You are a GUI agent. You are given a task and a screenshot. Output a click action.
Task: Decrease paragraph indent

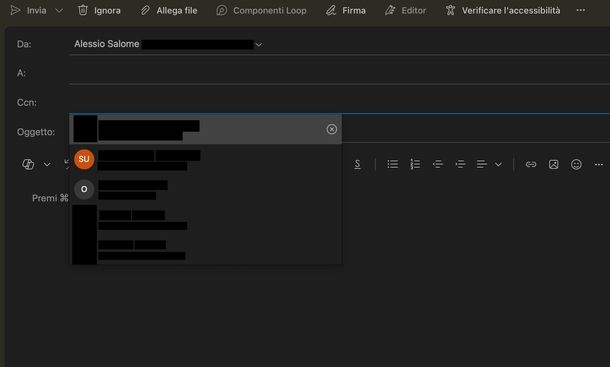438,164
